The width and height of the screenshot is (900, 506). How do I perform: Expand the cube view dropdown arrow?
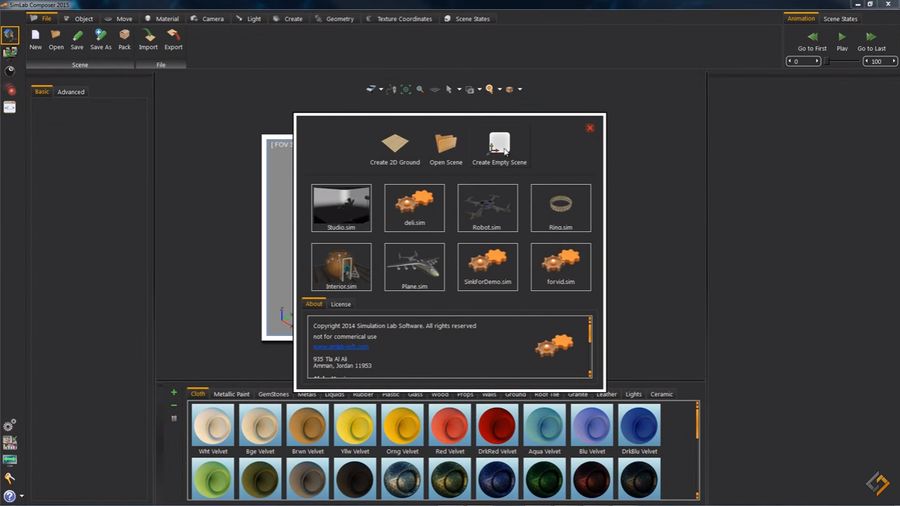point(520,89)
